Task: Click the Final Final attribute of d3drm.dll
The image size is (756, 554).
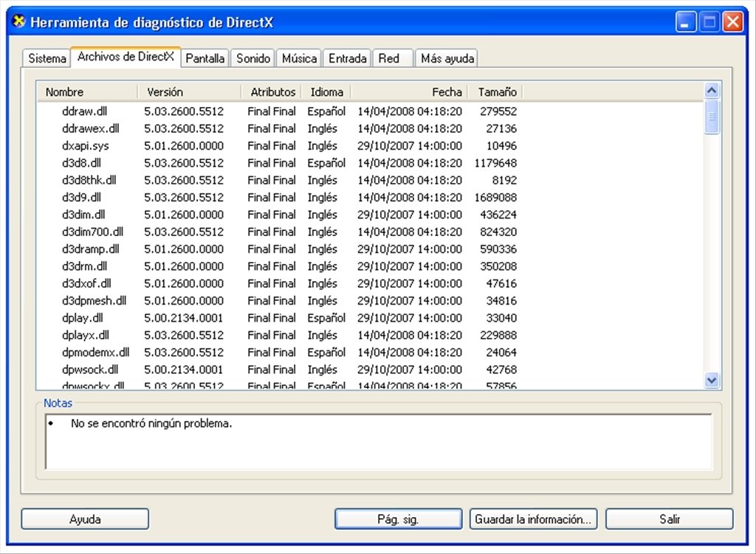Action: pyautogui.click(x=272, y=266)
